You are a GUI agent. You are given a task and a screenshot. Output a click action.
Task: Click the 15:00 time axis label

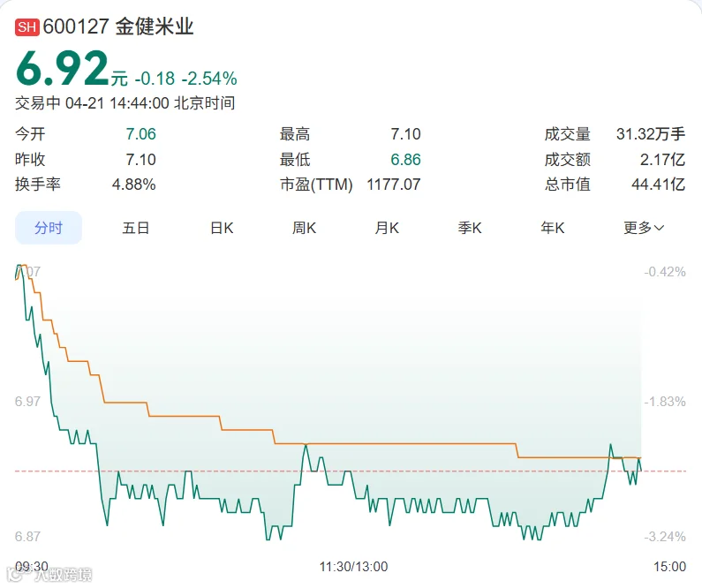(x=669, y=567)
